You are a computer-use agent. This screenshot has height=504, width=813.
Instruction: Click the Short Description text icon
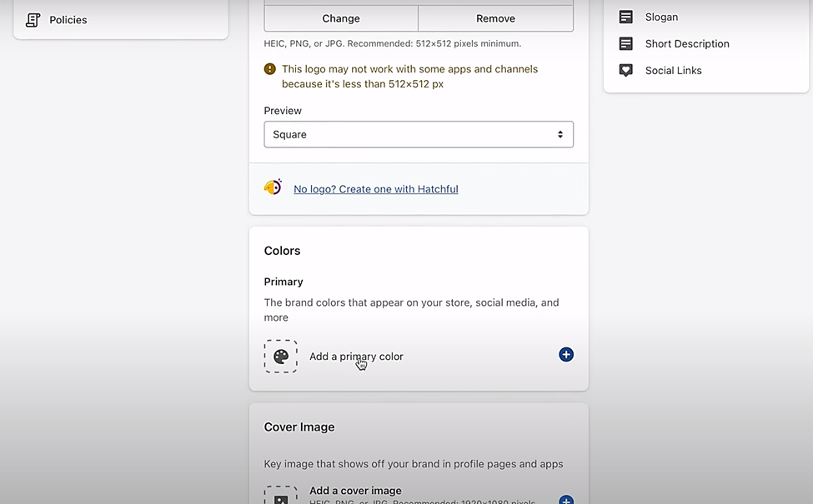pyautogui.click(x=626, y=44)
